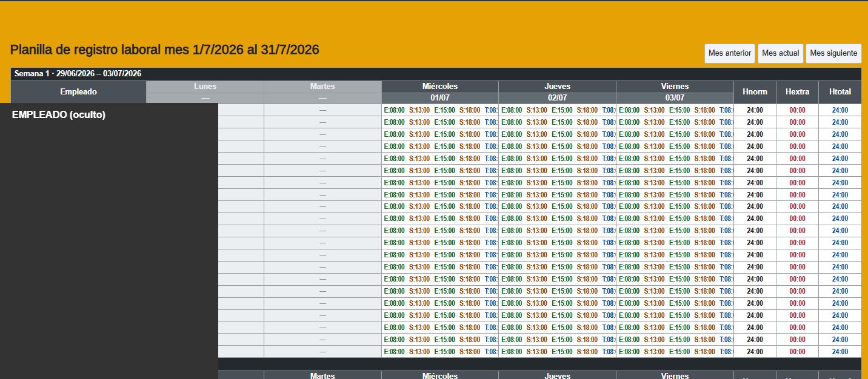Click the Hnorm column header
The width and height of the screenshot is (868, 379).
point(755,92)
